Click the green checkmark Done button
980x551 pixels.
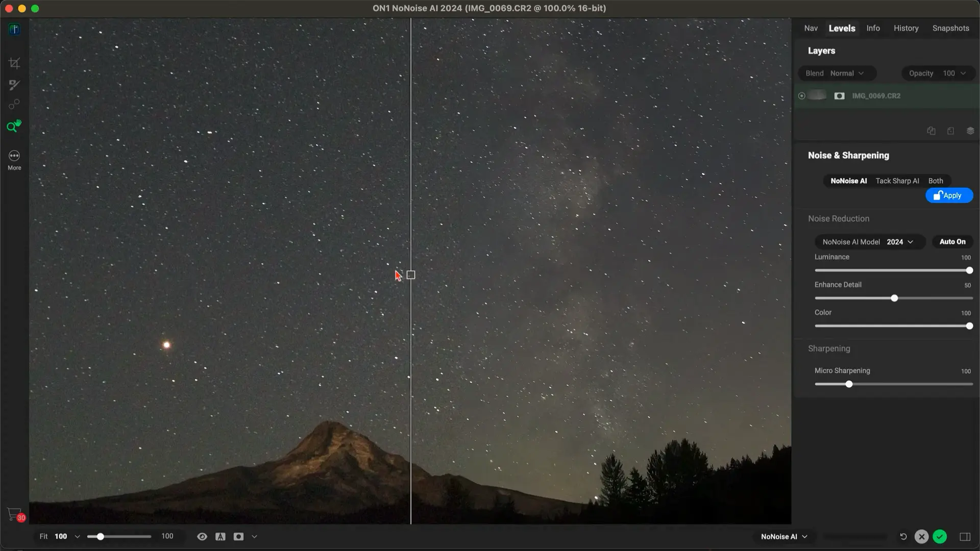[x=940, y=537]
